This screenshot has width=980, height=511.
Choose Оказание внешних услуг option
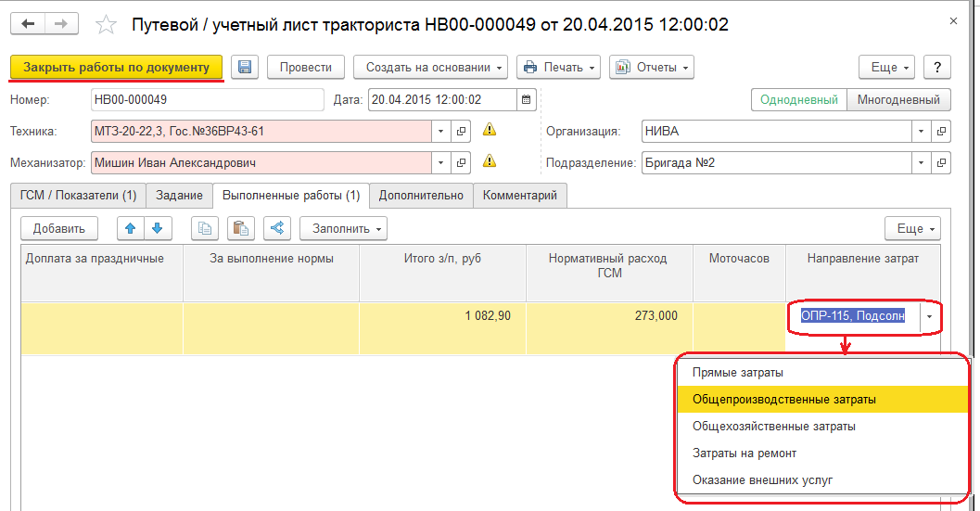click(x=822, y=479)
